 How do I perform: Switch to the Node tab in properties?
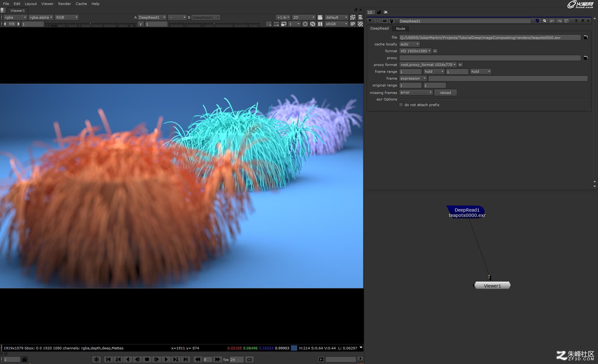(x=401, y=29)
